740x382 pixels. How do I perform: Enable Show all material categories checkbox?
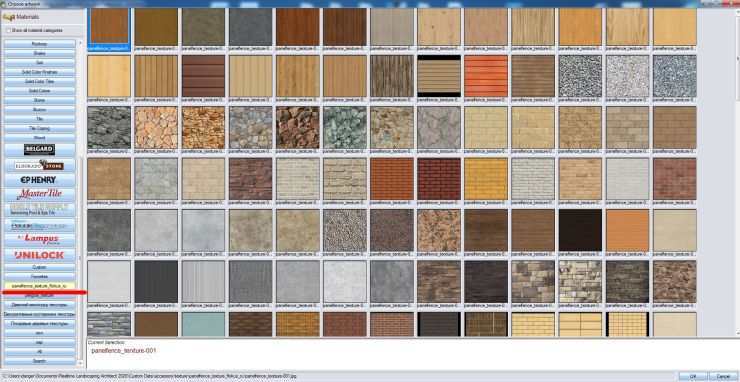(8, 30)
